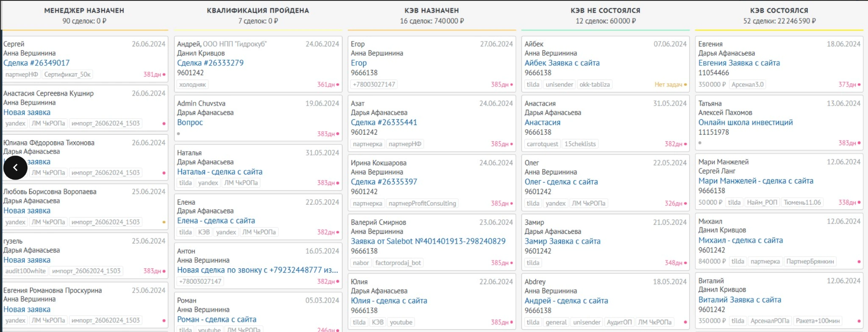Screen dimensions: 868x332
Task: Click the grey dot on the Вопрос deal card
Action: (x=178, y=134)
